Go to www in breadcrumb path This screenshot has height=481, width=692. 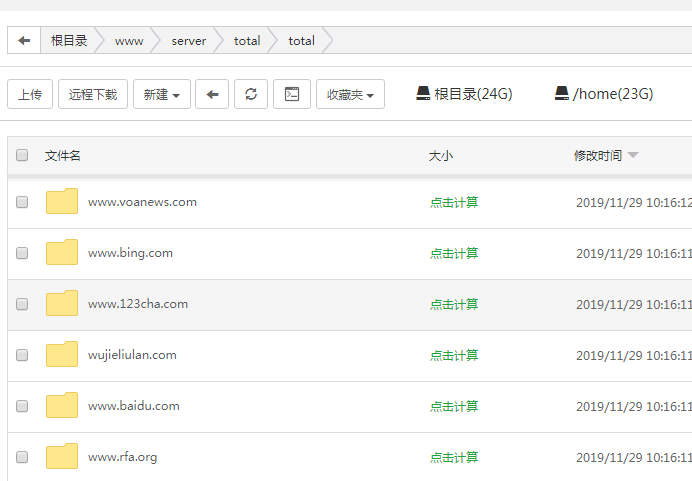pyautogui.click(x=129, y=41)
